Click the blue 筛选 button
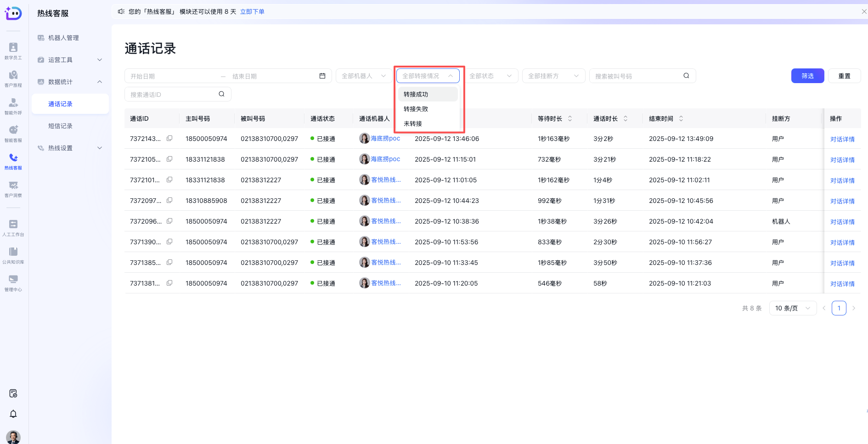The height and width of the screenshot is (444, 868). pos(807,76)
